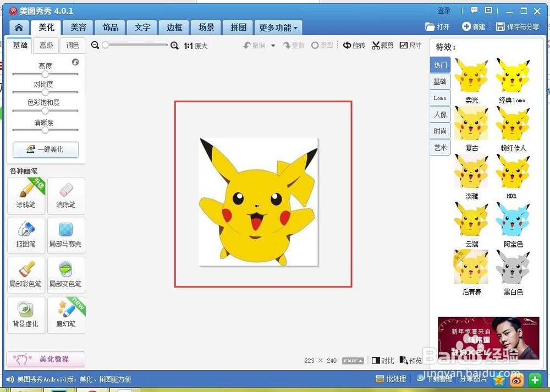The image size is (550, 392).
Task: Click the 打开 open folder button
Action: tap(437, 26)
